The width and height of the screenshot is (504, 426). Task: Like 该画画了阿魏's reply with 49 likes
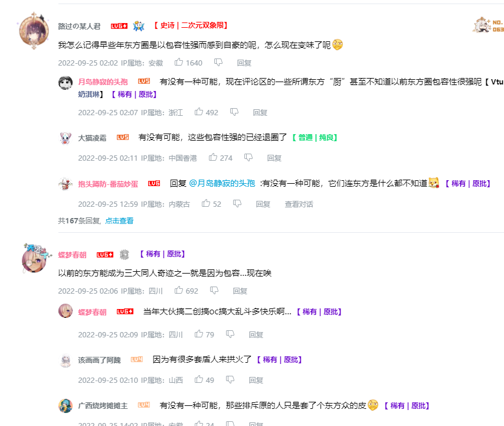tap(199, 380)
